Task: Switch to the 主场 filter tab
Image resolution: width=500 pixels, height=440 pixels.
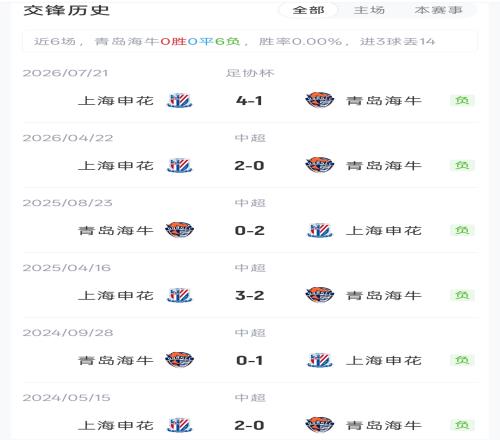Action: 369,10
